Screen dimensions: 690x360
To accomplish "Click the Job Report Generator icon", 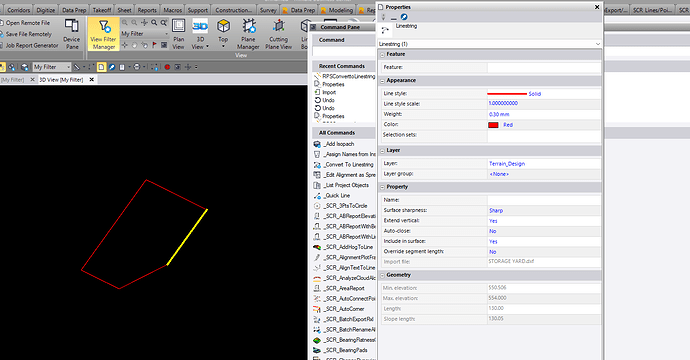I will pos(2,45).
